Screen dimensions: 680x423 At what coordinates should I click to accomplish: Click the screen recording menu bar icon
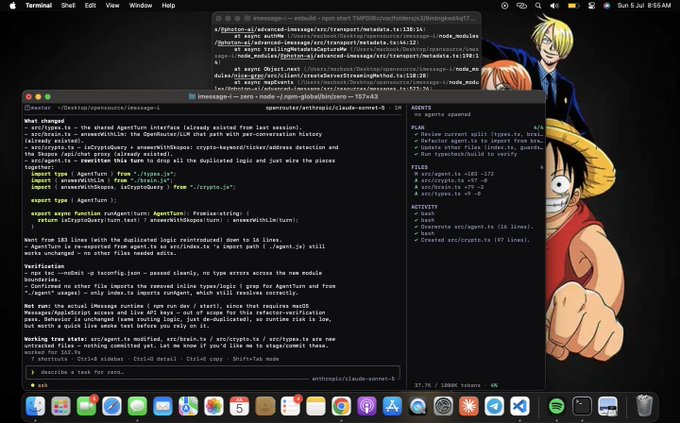[504, 6]
